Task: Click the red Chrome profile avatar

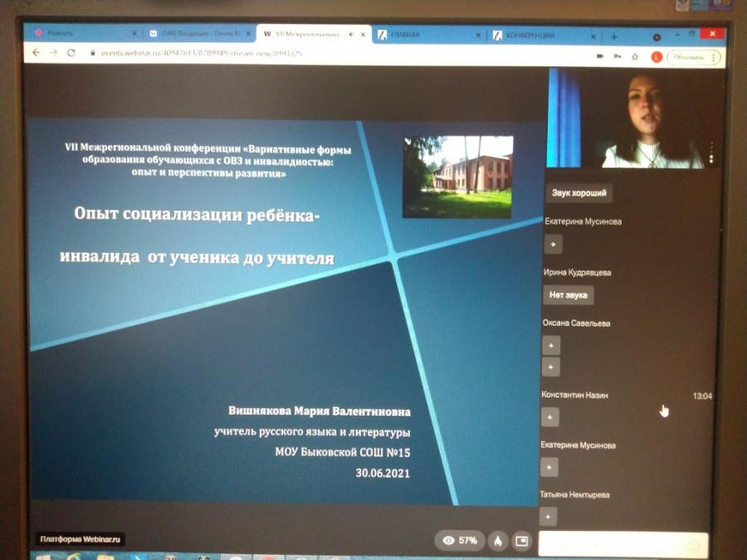Action: pos(657,57)
